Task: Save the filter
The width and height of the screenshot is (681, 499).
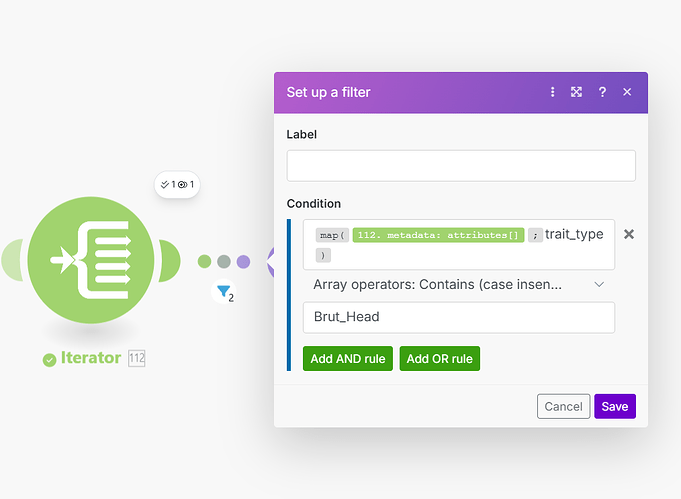Action: tap(614, 406)
